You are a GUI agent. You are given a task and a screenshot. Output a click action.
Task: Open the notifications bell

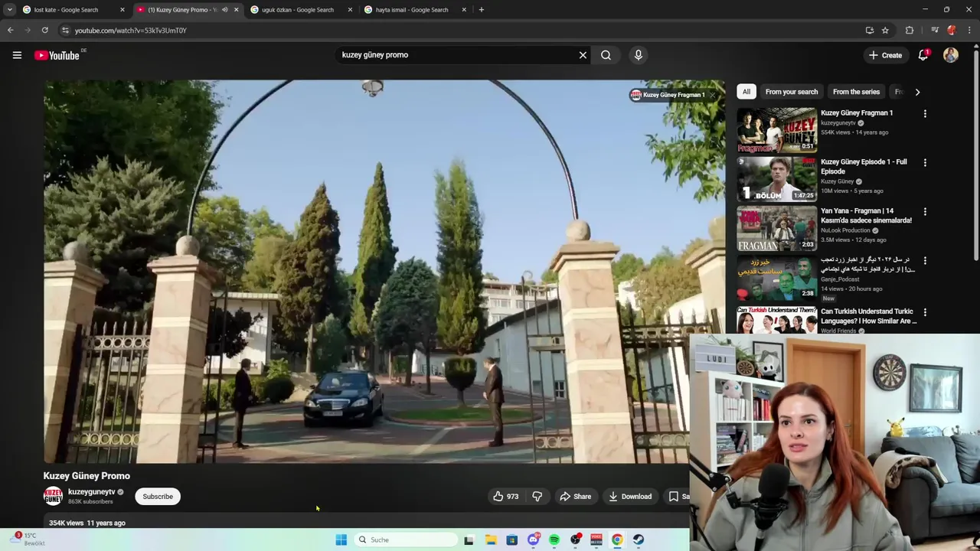[923, 55]
